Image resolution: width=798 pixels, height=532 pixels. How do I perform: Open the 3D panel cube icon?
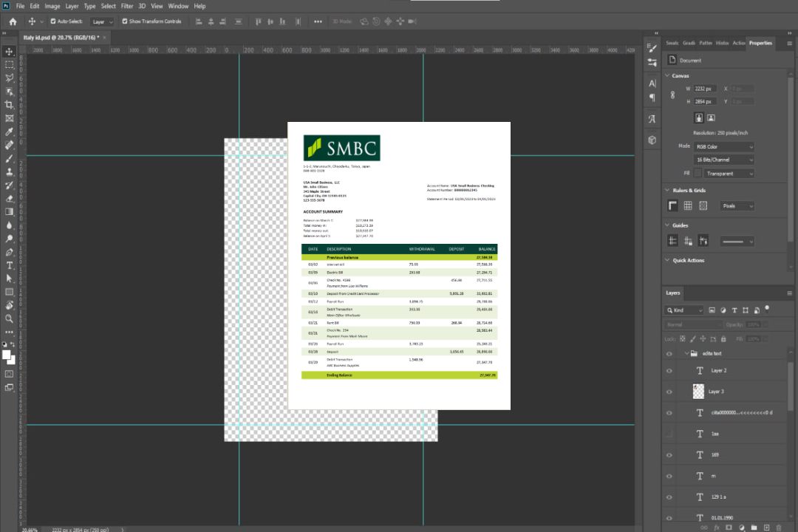click(x=652, y=140)
